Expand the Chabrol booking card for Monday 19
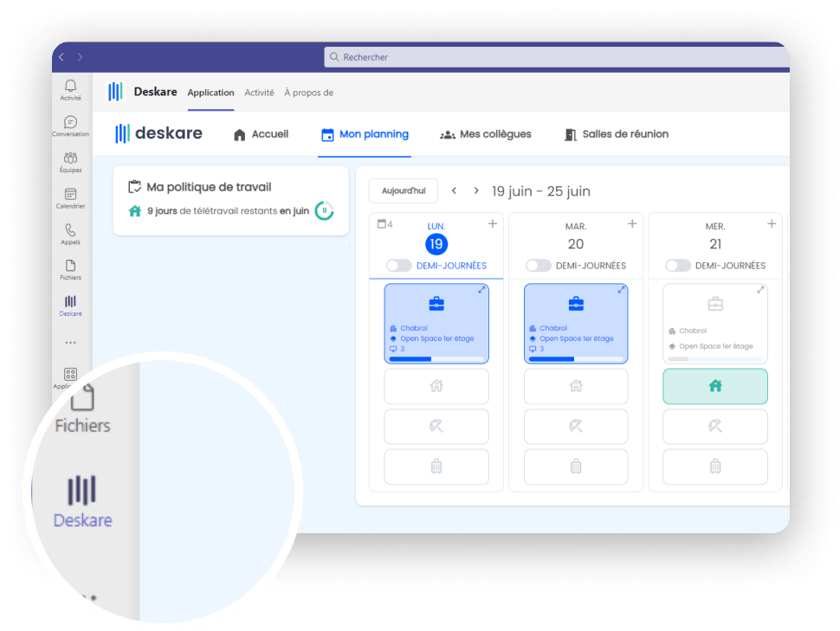Screen dimensions: 840x631 482,289
